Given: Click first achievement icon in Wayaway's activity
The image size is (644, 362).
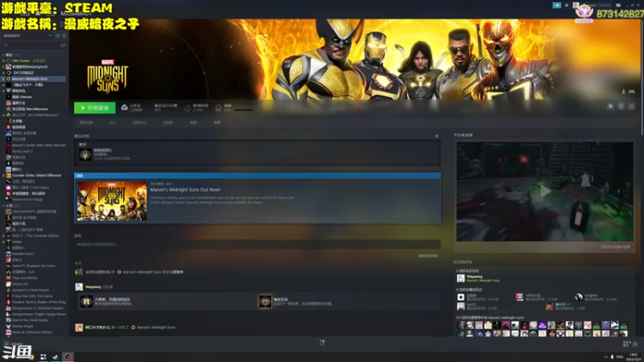Looking at the screenshot, I should click(86, 302).
